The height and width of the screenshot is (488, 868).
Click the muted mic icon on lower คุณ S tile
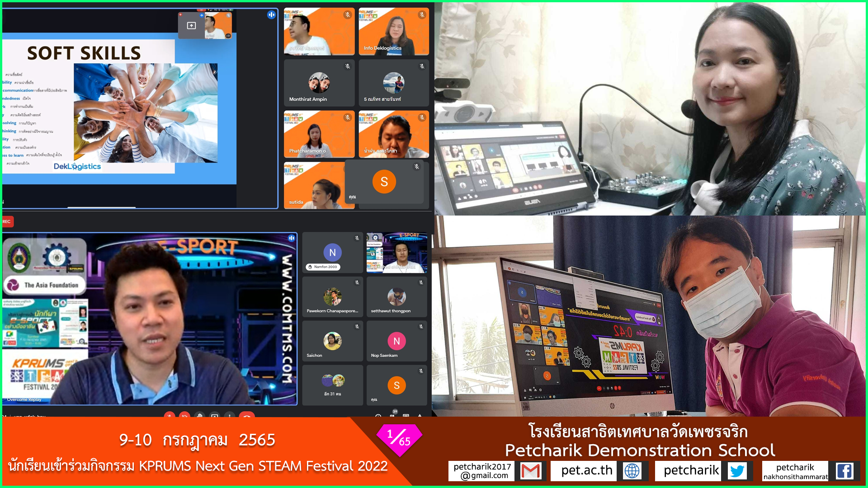pos(421,371)
